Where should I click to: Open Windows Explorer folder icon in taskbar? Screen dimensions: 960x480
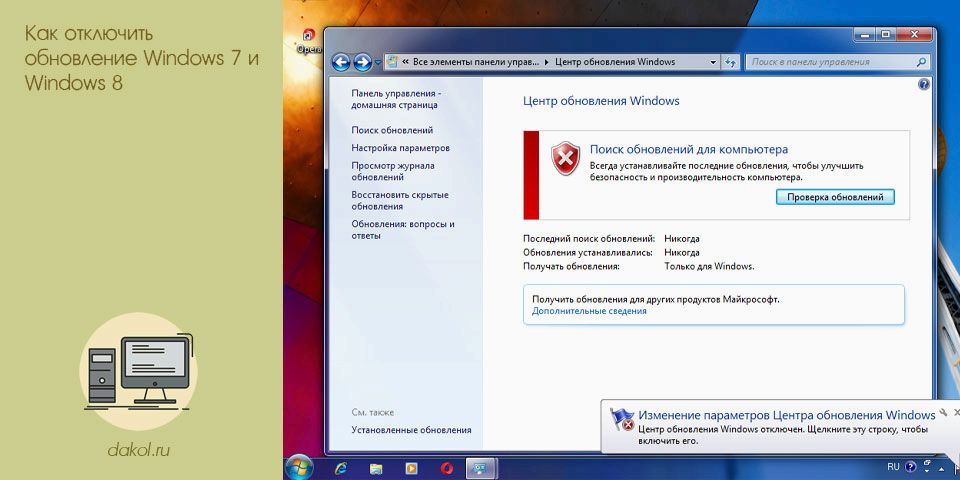tap(376, 470)
